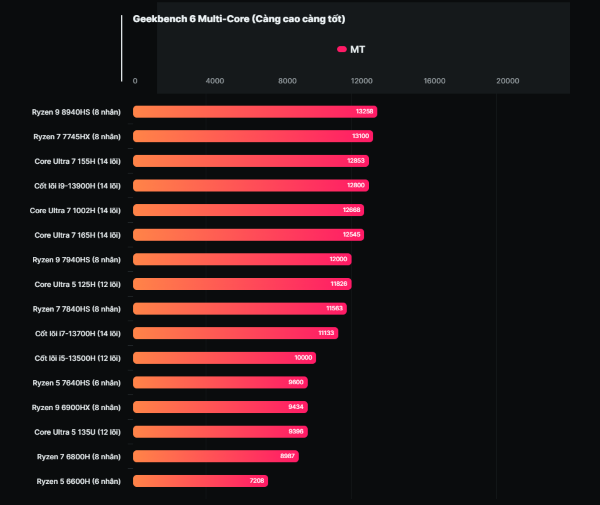Select label 'Cốt lõi i9-13900H (14 lõi)'

[77, 186]
